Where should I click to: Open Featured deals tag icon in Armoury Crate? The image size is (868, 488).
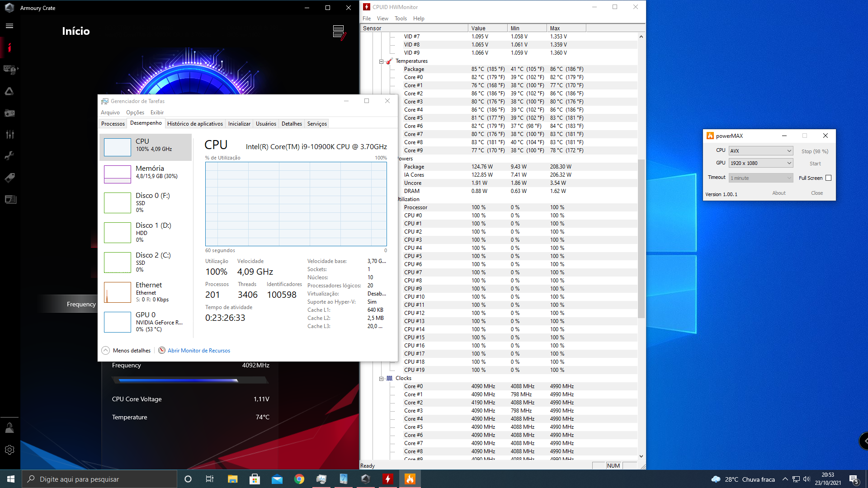click(9, 178)
